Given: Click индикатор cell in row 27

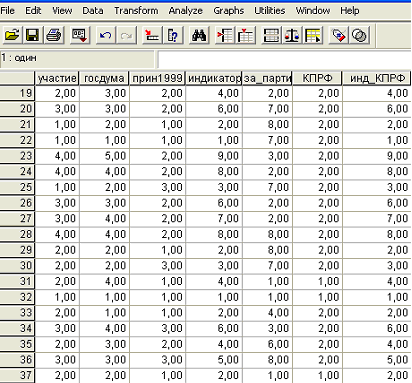Looking at the screenshot, I should tap(214, 218).
